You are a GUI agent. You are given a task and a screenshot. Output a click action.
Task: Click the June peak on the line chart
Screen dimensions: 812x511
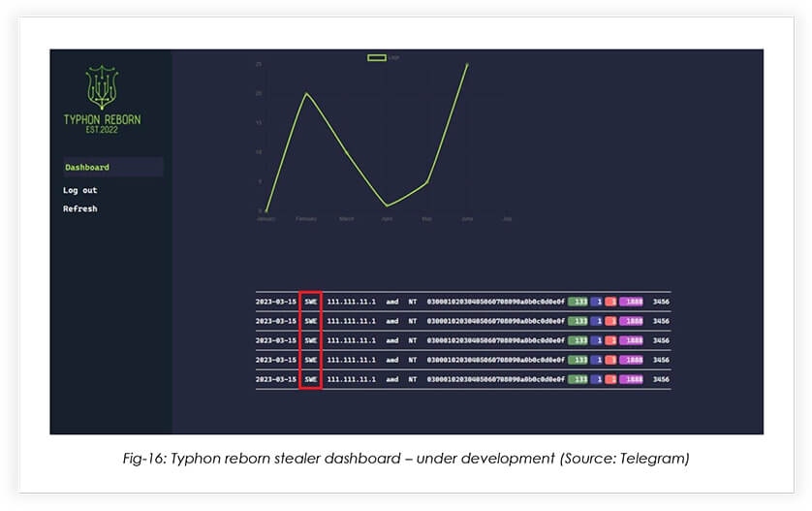pyautogui.click(x=467, y=64)
